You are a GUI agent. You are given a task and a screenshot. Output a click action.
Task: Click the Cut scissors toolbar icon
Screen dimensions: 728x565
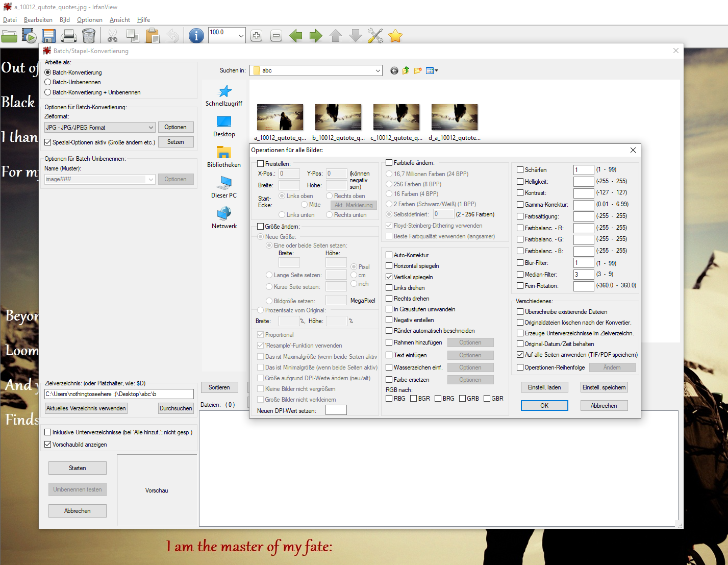coord(113,36)
